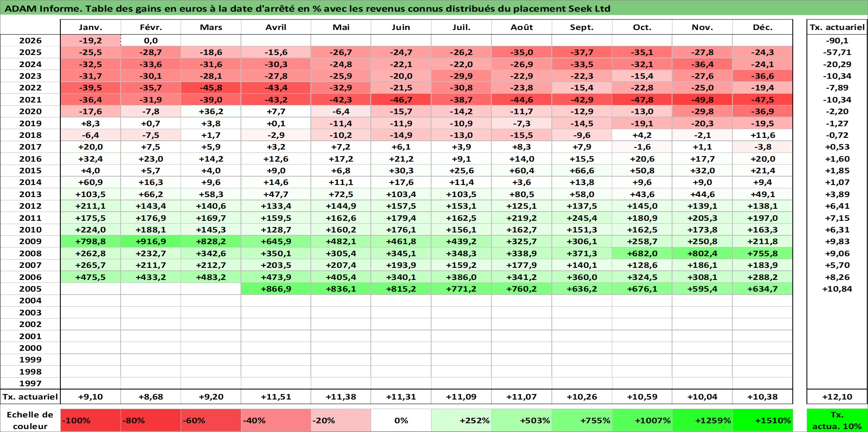Viewport: 868px width, 432px height.
Task: Click the -36,6 cell in 2023
Action: coord(762,76)
